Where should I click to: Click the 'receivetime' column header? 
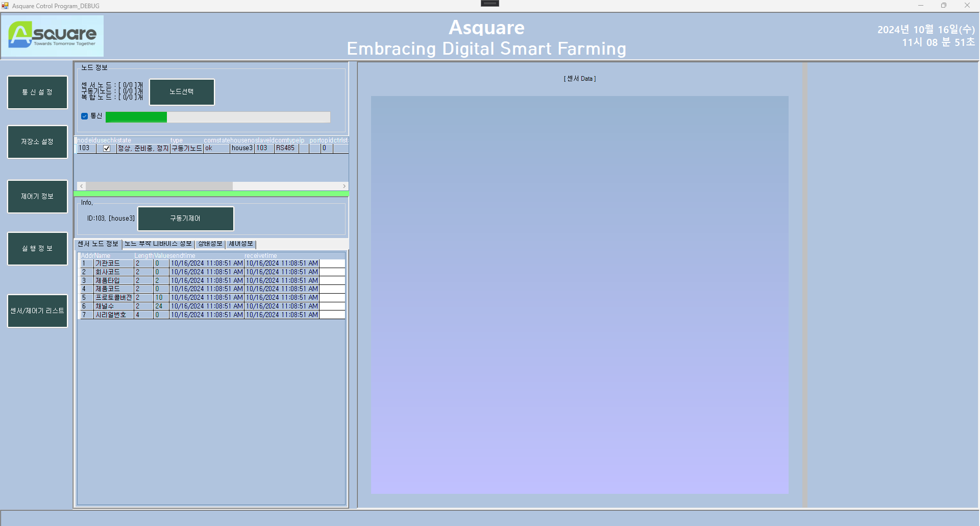[x=261, y=256]
